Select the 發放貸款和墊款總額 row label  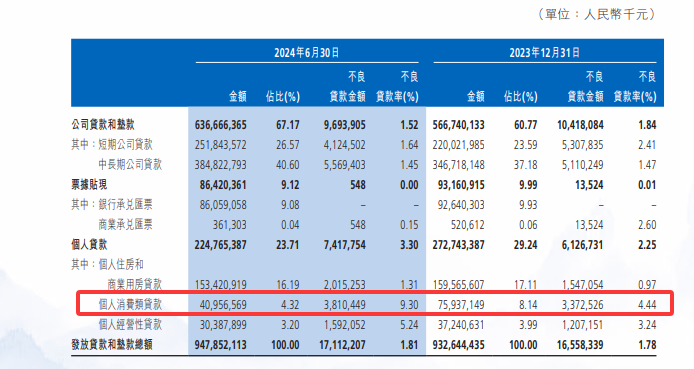[x=112, y=345]
